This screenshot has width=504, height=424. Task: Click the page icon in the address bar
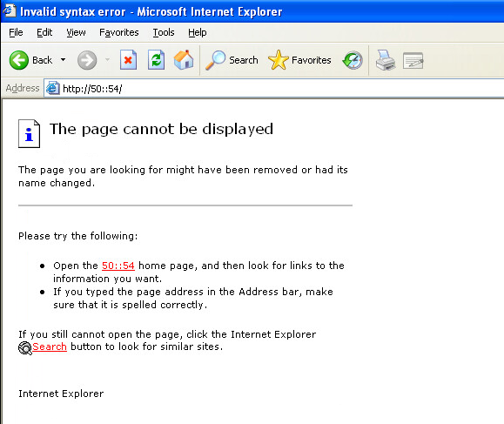click(x=52, y=88)
